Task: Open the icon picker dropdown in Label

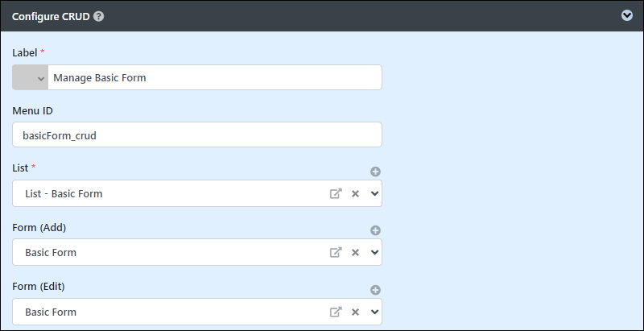Action: tap(31, 77)
